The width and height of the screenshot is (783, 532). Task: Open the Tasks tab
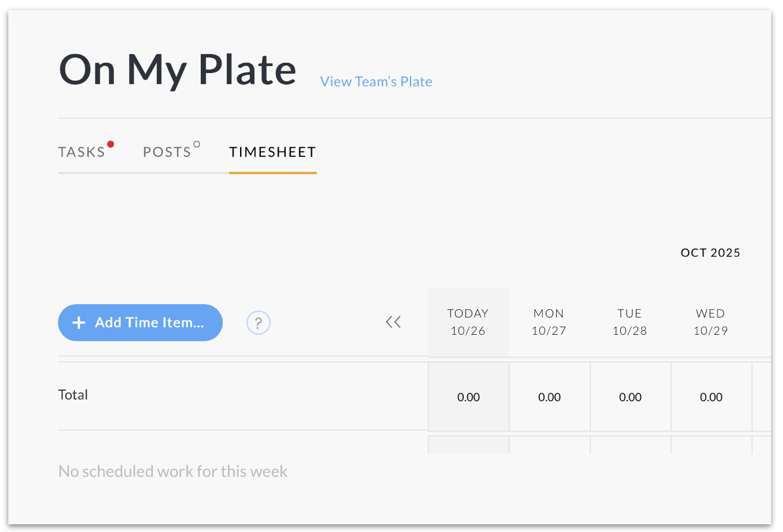click(x=81, y=152)
